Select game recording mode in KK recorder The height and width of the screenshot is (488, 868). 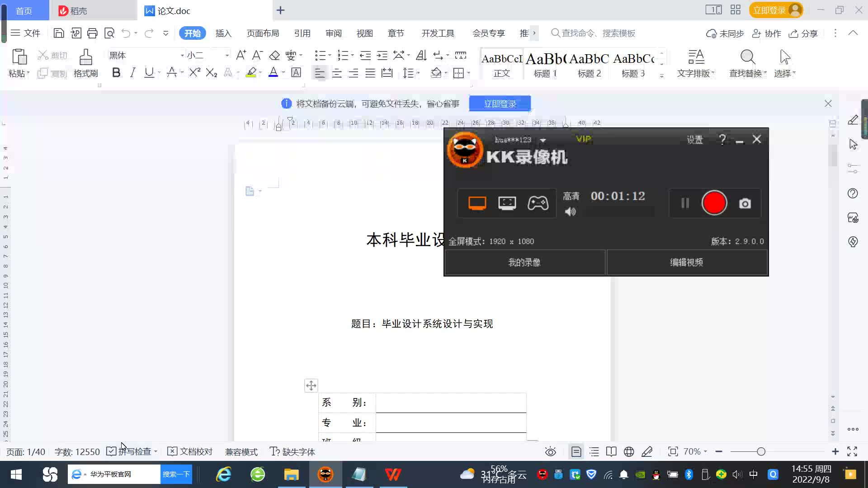[538, 203]
